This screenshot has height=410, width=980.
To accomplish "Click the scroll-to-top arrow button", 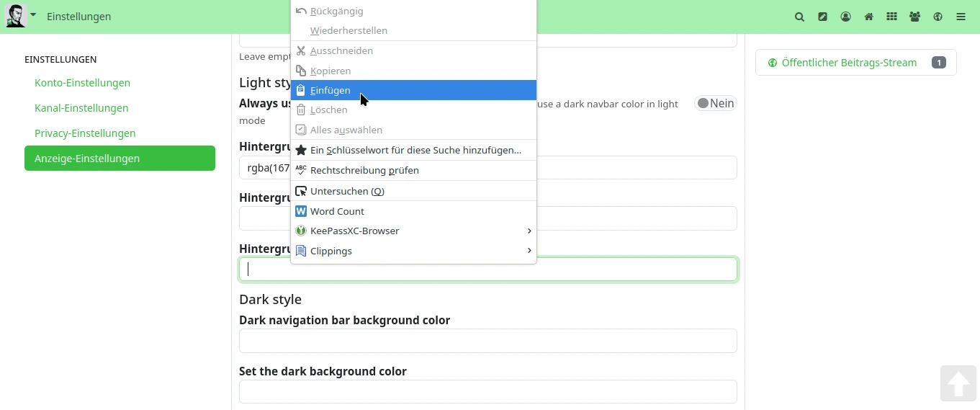I will (958, 383).
